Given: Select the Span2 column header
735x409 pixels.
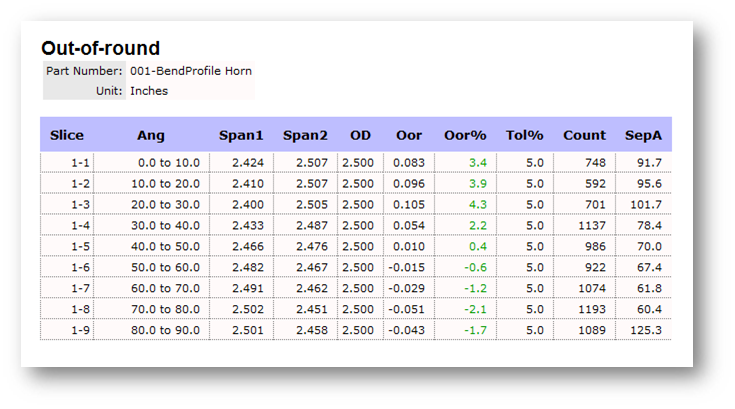Looking at the screenshot, I should point(305,135).
